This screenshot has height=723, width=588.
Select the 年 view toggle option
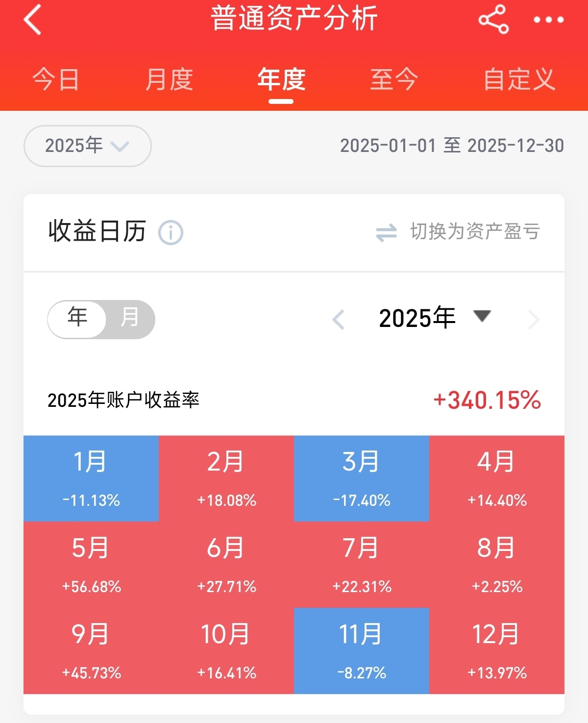(x=77, y=319)
